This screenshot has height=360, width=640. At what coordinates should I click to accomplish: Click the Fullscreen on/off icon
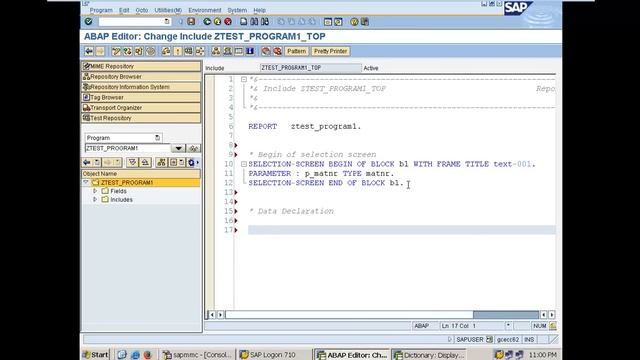239,51
